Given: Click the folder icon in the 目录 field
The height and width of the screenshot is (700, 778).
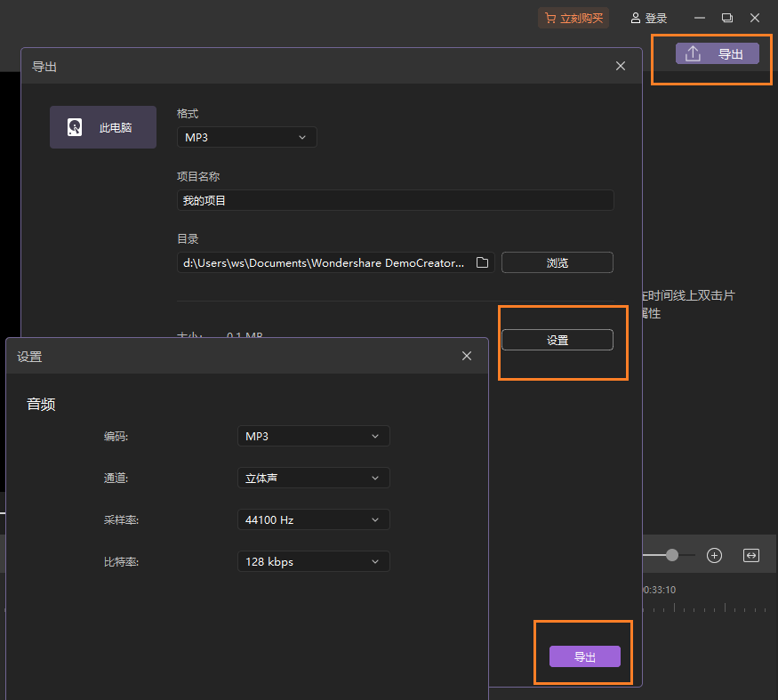Looking at the screenshot, I should coord(482,262).
